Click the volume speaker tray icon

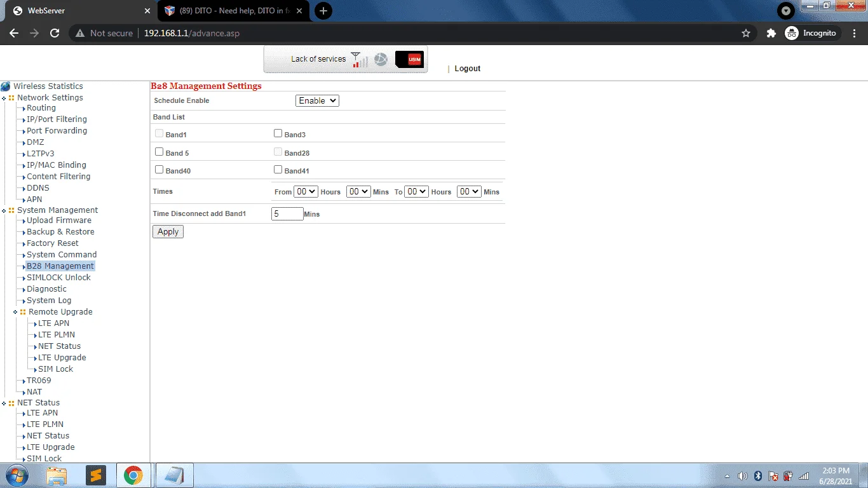(x=742, y=476)
